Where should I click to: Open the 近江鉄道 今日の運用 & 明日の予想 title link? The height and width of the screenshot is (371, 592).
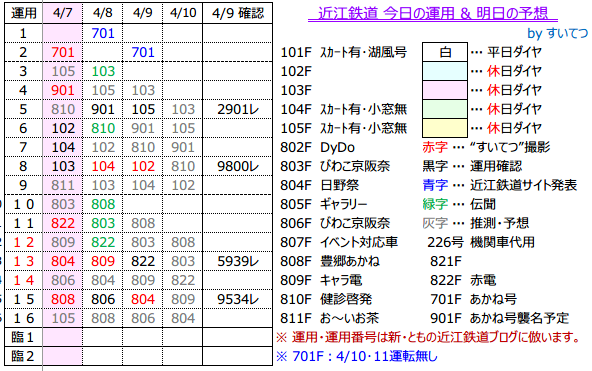433,14
